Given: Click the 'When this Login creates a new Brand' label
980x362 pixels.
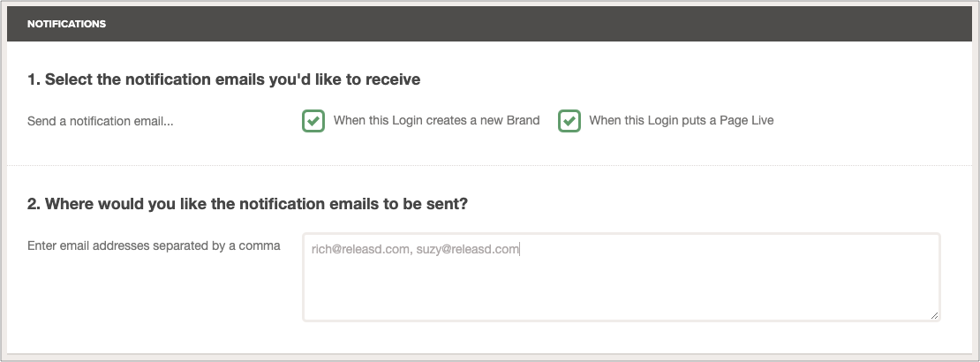Looking at the screenshot, I should point(436,120).
